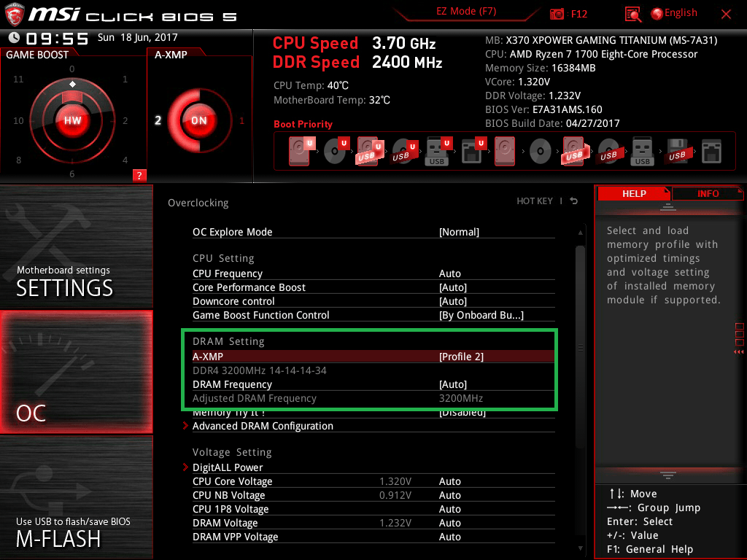The height and width of the screenshot is (560, 747).
Task: Select A-XMP profile number 2
Action: pyautogui.click(x=158, y=120)
